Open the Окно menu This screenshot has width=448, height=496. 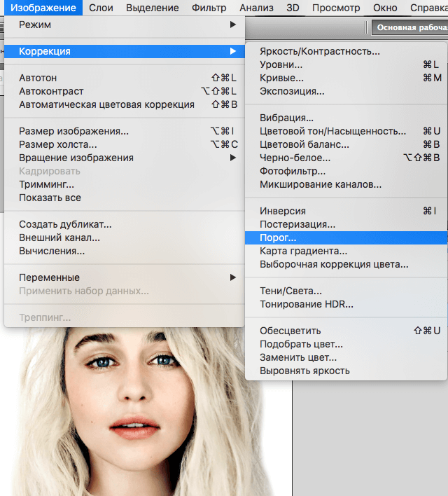(x=385, y=8)
